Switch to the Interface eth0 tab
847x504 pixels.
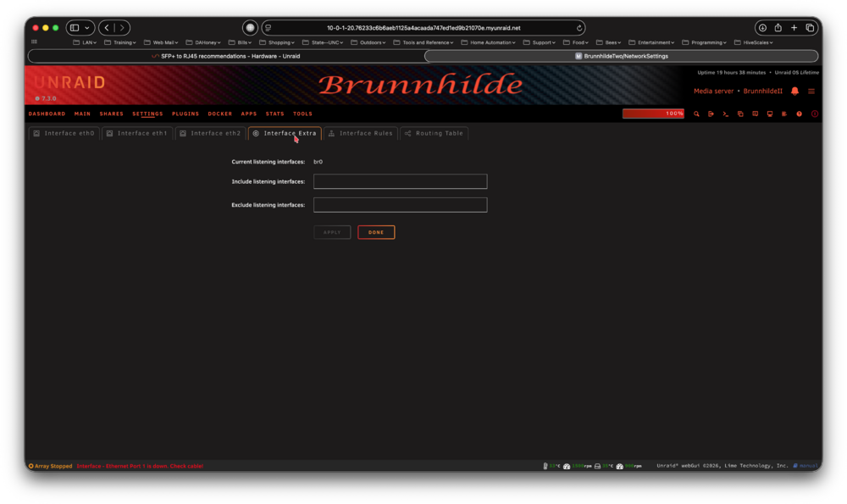tap(64, 134)
